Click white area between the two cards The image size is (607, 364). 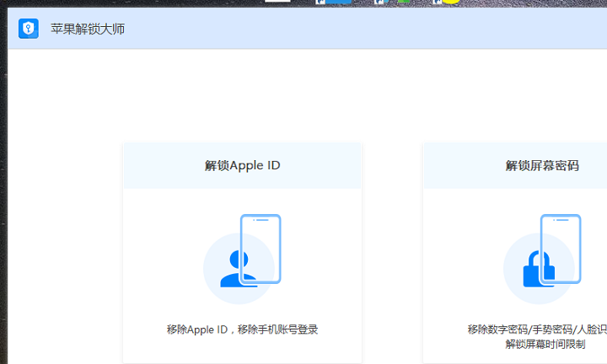click(392, 253)
